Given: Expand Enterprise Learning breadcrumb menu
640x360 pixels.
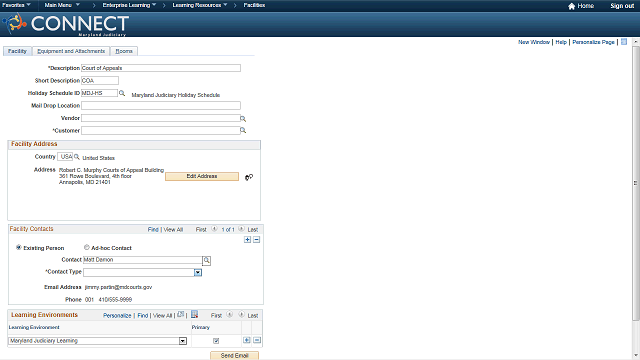Looking at the screenshot, I should (x=129, y=5).
